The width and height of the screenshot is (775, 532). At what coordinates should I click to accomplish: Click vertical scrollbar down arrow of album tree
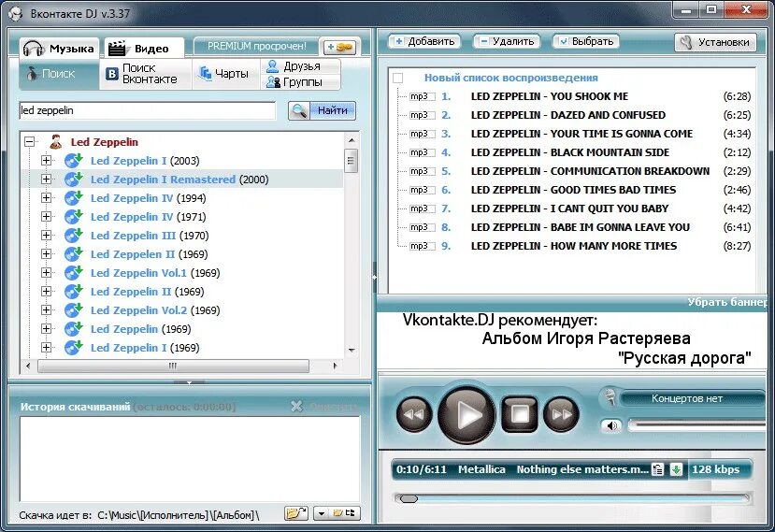pos(352,350)
